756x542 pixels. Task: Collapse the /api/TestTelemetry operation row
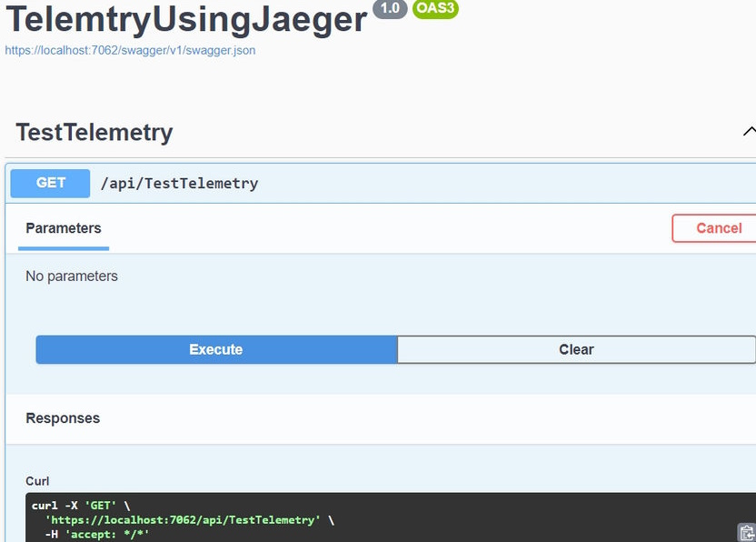point(381,184)
